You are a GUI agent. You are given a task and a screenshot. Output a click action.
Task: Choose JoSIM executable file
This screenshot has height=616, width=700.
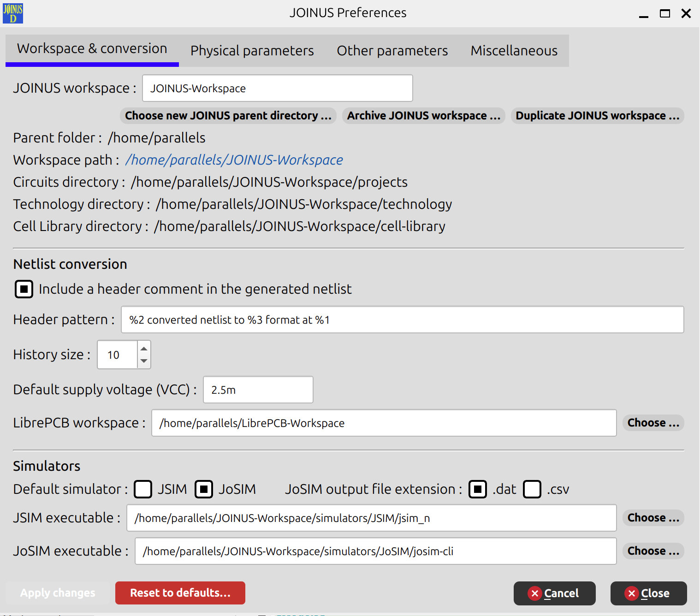point(653,551)
